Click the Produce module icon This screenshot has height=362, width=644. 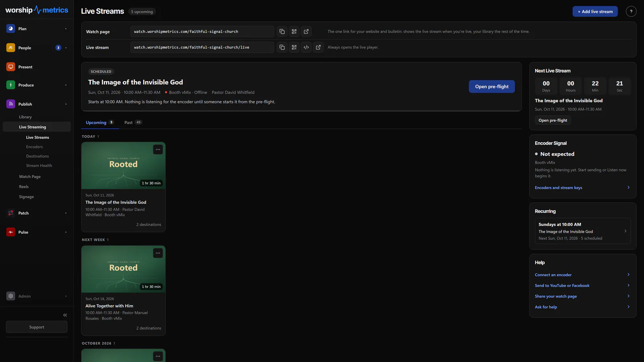[11, 85]
